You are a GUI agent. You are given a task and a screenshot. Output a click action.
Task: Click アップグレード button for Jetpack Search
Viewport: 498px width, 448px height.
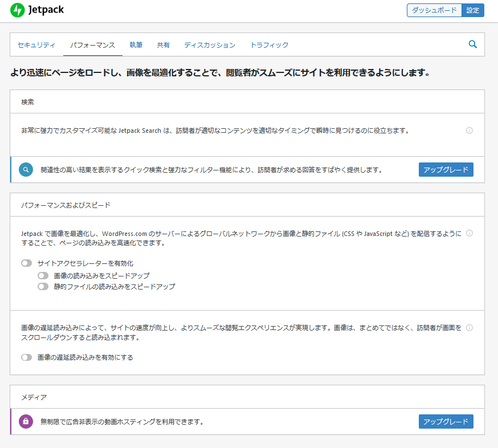click(x=446, y=170)
